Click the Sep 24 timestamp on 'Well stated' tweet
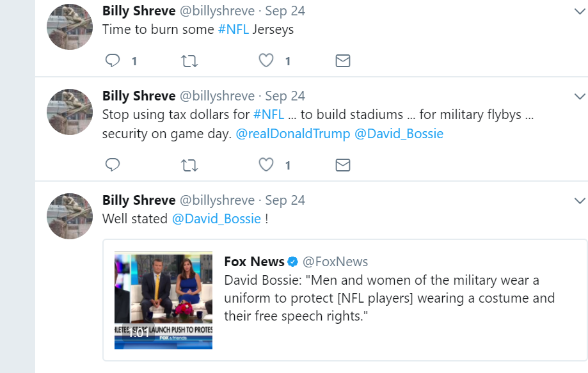 pos(285,200)
